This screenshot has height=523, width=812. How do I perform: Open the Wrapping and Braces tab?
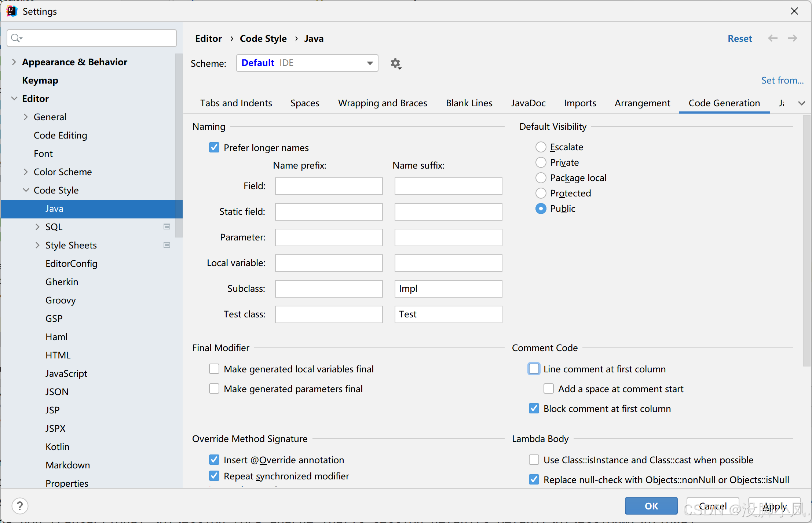pyautogui.click(x=383, y=103)
